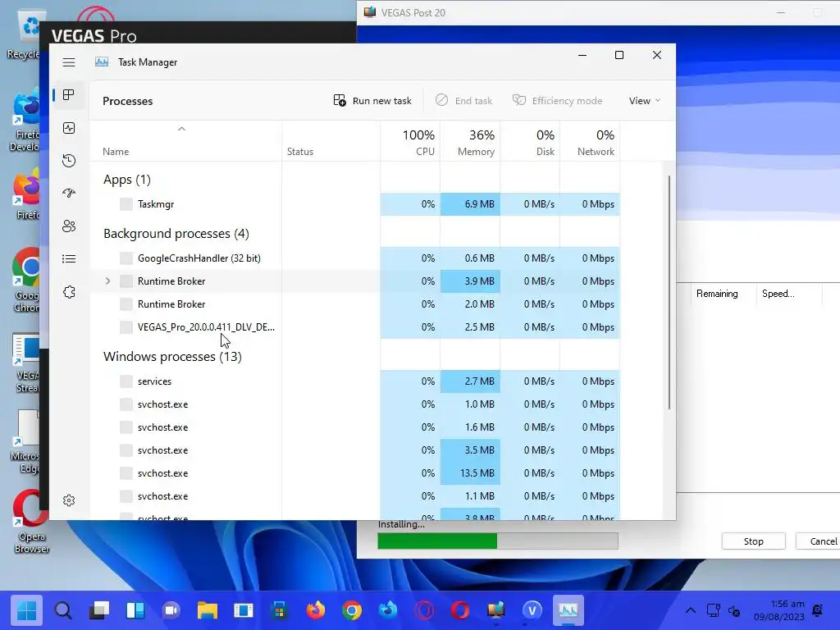The image size is (840, 630).
Task: Click the End task button
Action: click(464, 101)
